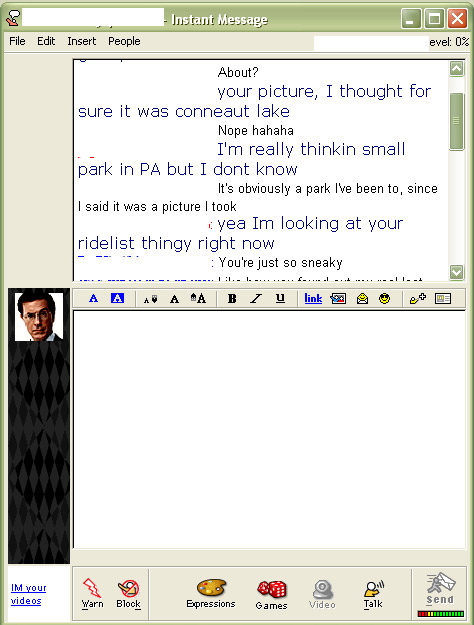This screenshot has height=625, width=474.
Task: Click the chat scrollbar down arrow
Action: [456, 273]
